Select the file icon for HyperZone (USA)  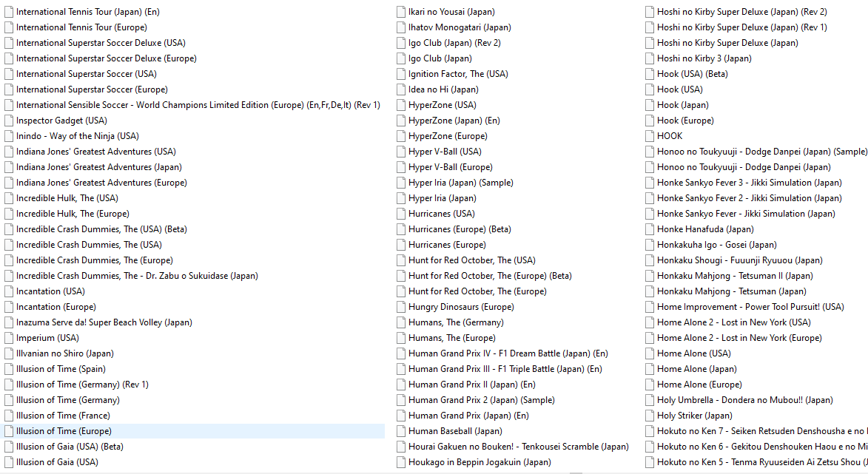click(401, 105)
